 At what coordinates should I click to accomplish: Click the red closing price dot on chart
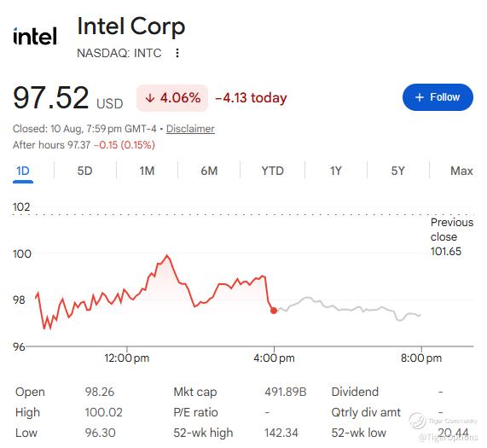tap(274, 311)
